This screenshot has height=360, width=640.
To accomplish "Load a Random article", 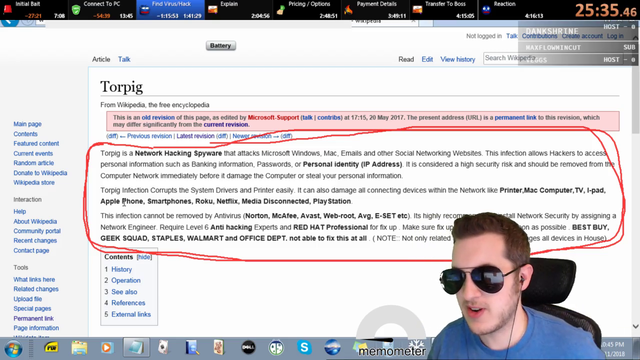I will click(x=33, y=163).
